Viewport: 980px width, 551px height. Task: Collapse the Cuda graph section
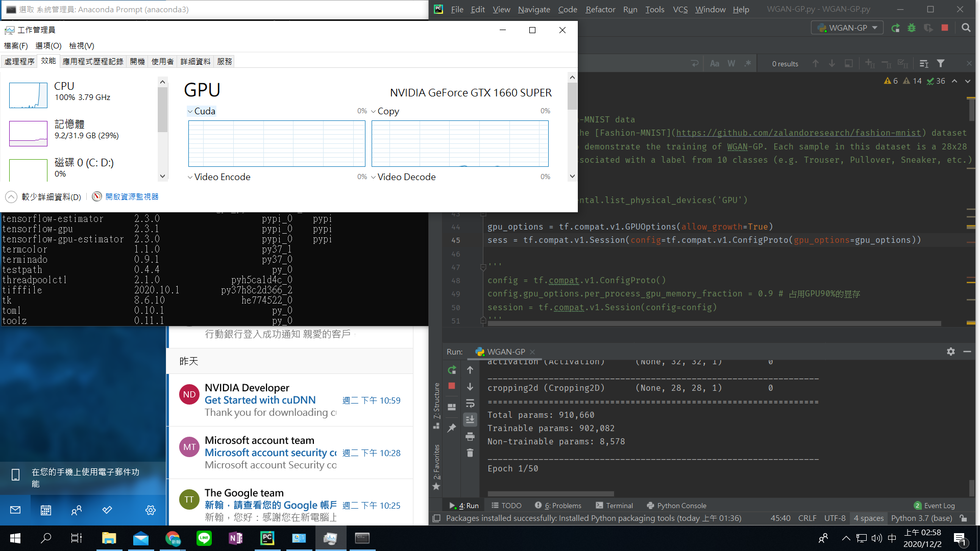[x=190, y=111]
